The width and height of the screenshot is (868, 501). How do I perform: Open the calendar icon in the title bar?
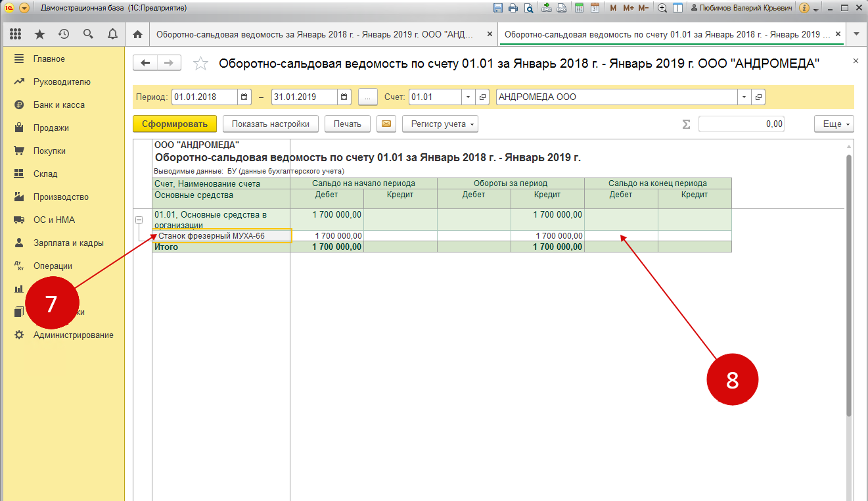[x=595, y=9]
